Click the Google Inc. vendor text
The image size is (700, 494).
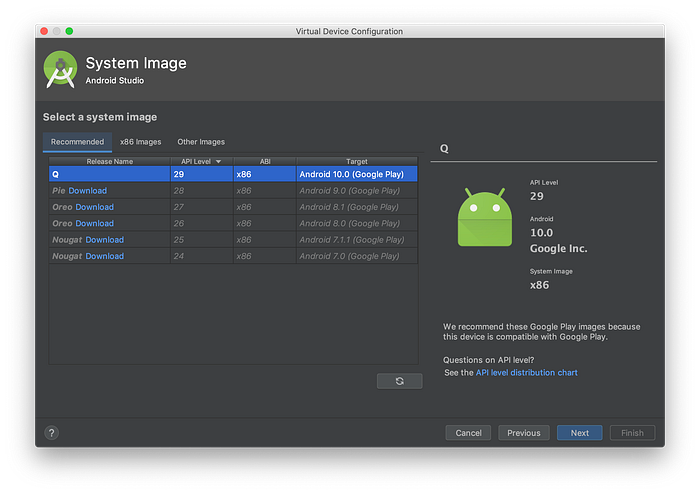558,249
